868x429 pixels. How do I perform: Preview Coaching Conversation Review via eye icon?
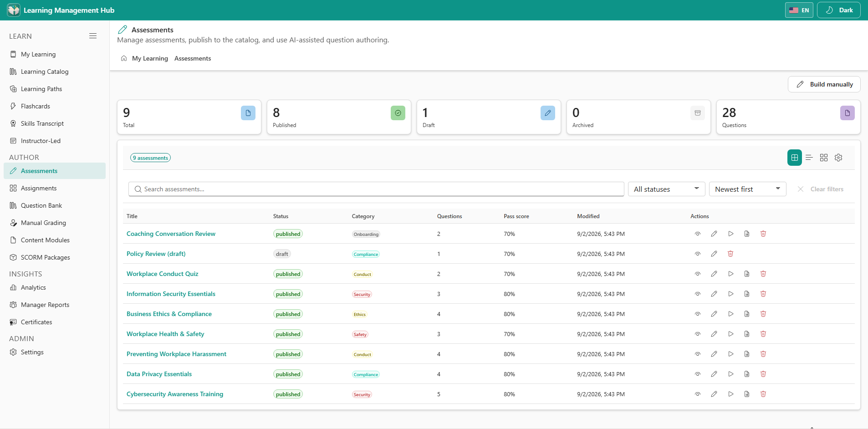click(x=698, y=234)
